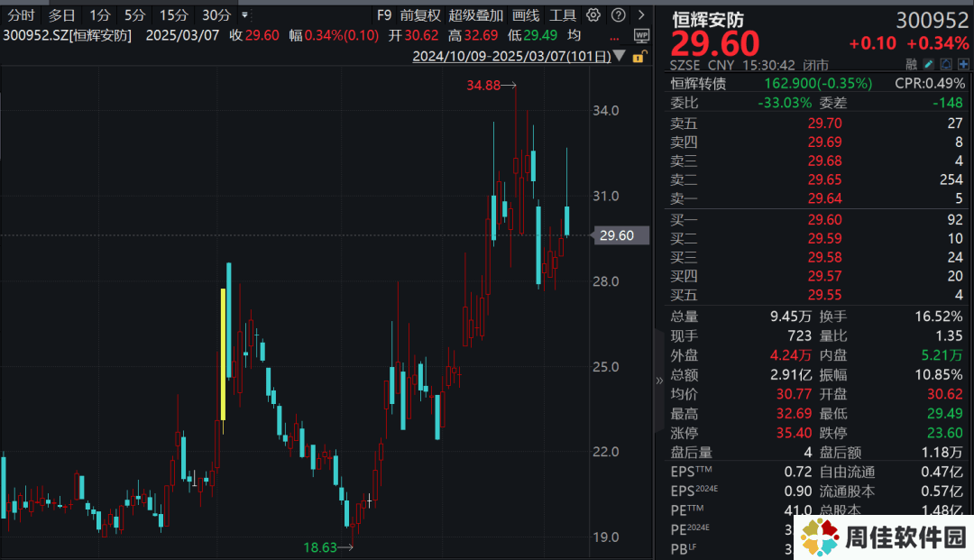Add stock to watchlist via plus icon
974x560 pixels.
click(x=963, y=64)
